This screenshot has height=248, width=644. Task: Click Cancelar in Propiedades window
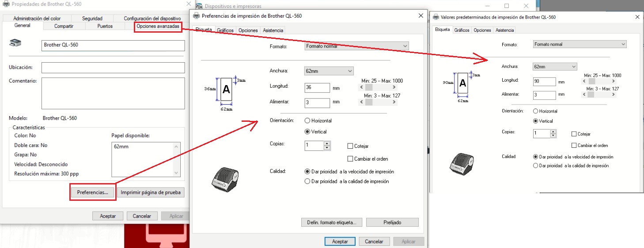[142, 216]
